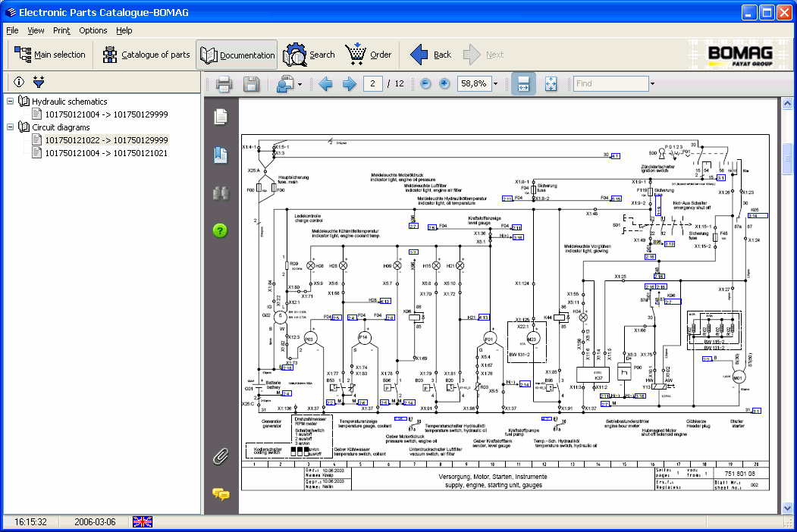Select hydraulic document 101750121004 -> 101750129999
This screenshot has width=797, height=532.
click(106, 114)
